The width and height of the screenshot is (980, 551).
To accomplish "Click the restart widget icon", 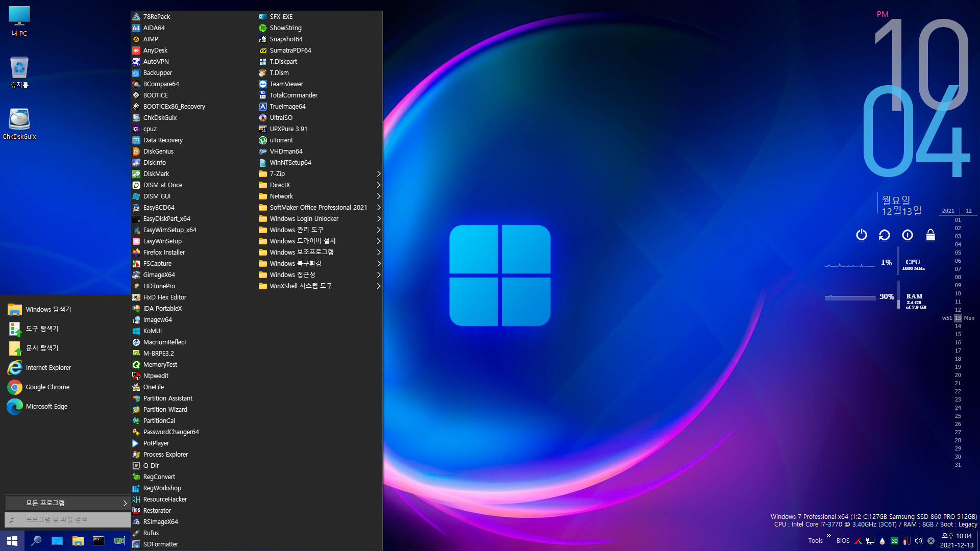I will (885, 235).
